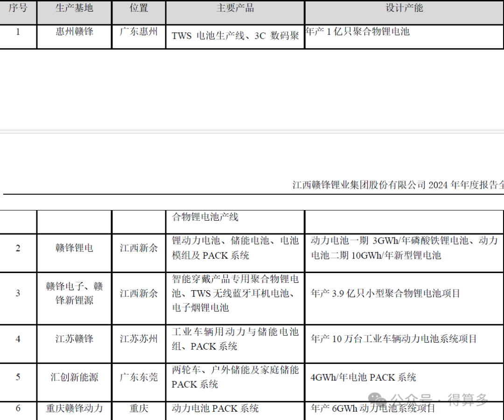Click serial number 6 in 重庆赣锋动力 row
Image resolution: width=504 pixels, height=420 pixels.
[18, 408]
